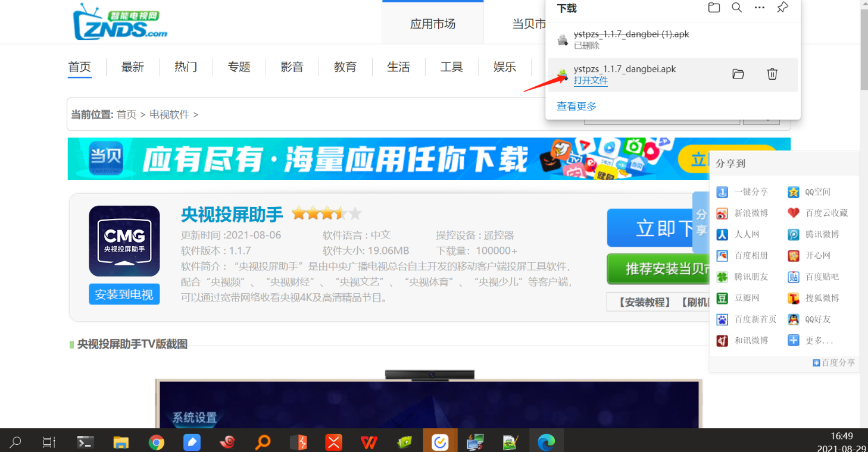This screenshot has height=452, width=868.
Task: Click the blue 立即下载 button
Action: tap(651, 228)
